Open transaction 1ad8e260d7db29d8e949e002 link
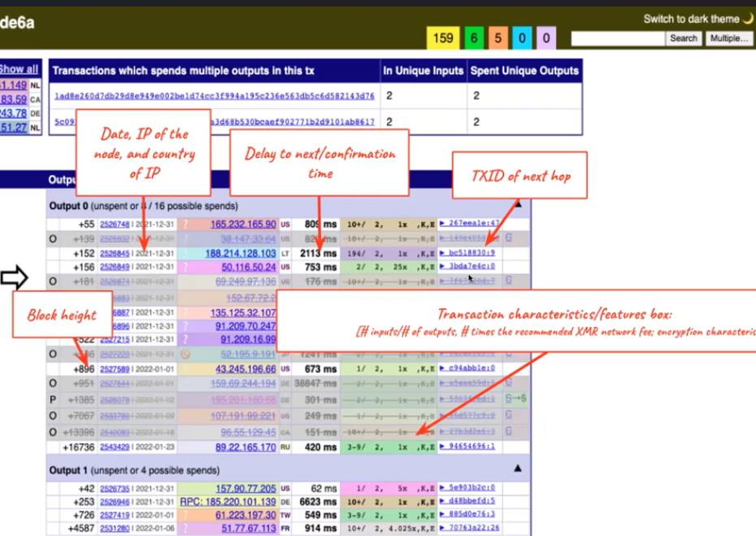This screenshot has width=756, height=536. tap(214, 96)
